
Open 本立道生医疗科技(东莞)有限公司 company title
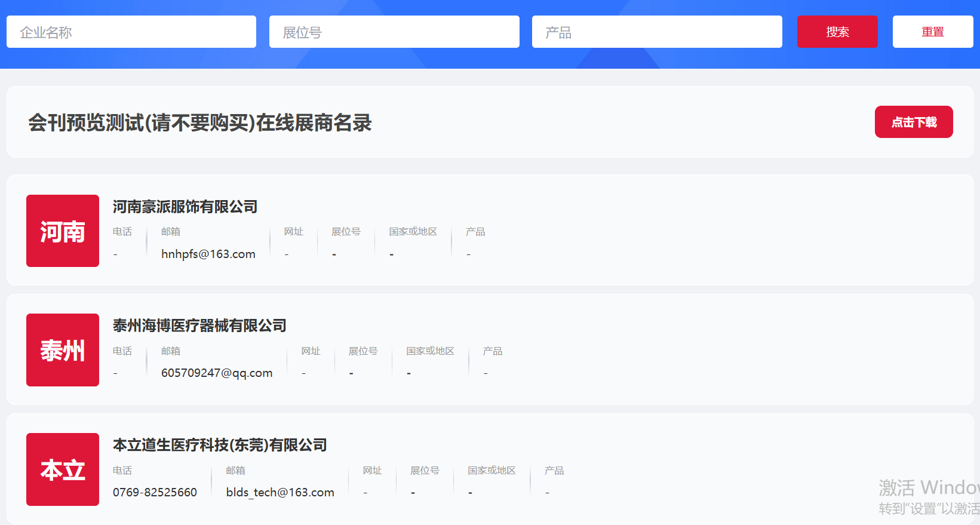click(x=220, y=445)
